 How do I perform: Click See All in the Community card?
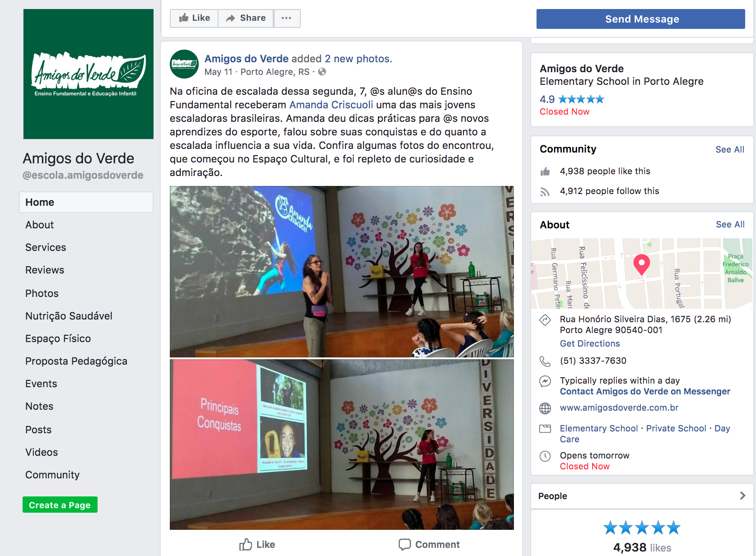click(730, 149)
